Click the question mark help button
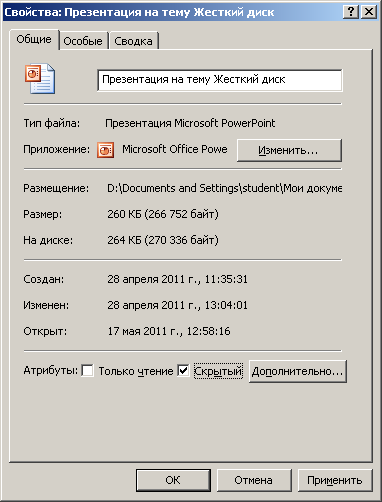 [x=351, y=12]
